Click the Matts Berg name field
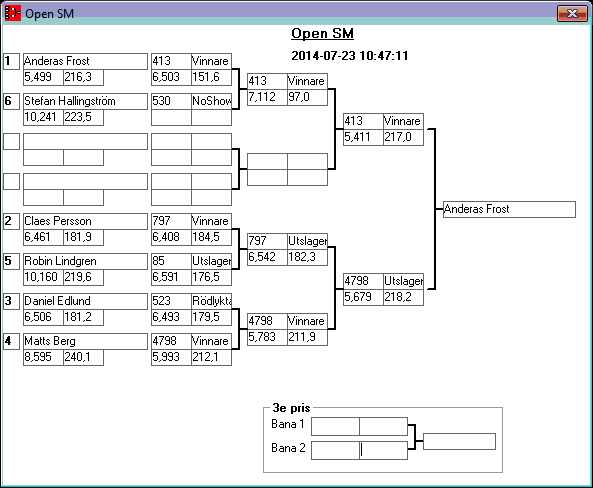 [85, 341]
